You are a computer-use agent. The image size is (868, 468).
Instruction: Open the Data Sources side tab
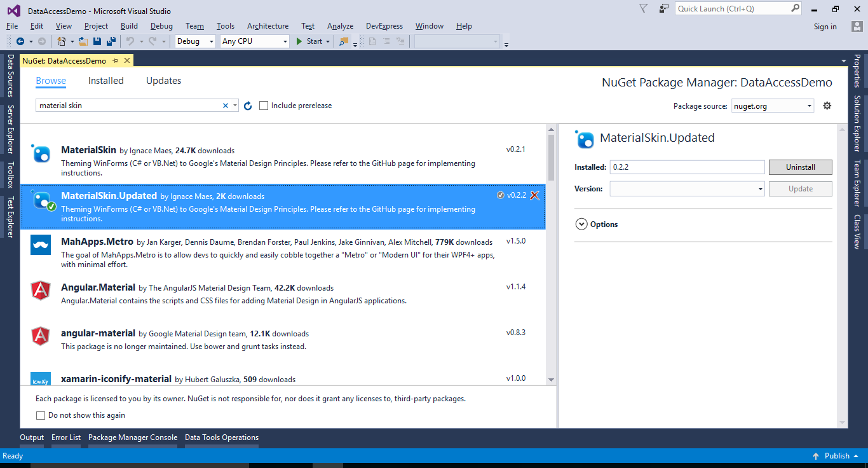coord(10,76)
